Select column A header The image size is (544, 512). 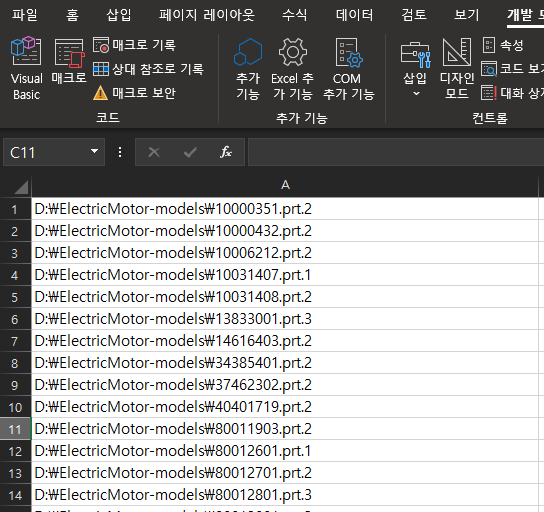[285, 185]
